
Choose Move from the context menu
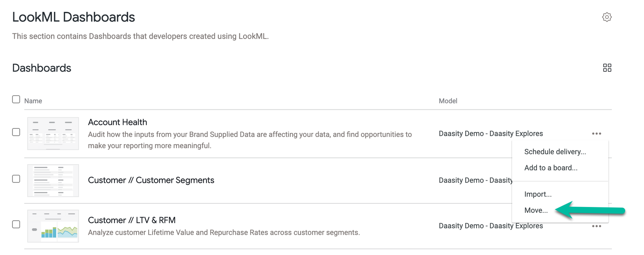coord(536,210)
